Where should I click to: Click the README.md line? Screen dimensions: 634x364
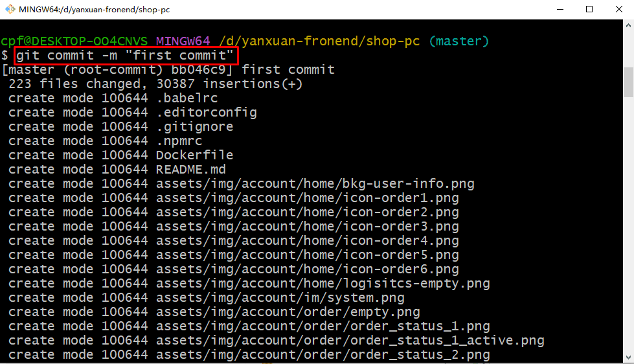tap(117, 170)
